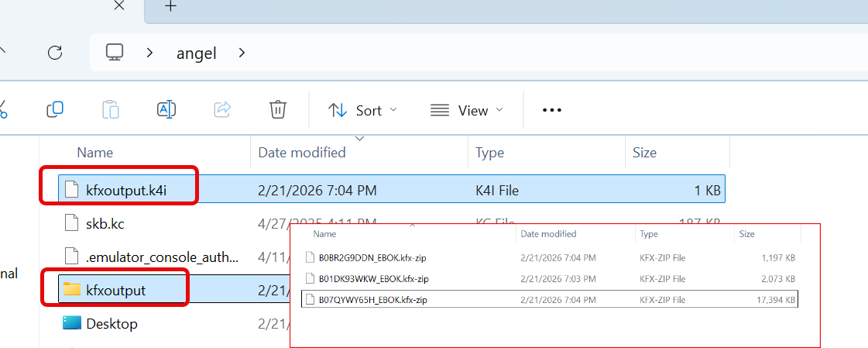Select the angel breadcrumb segment
This screenshot has height=348, width=868.
(x=196, y=53)
